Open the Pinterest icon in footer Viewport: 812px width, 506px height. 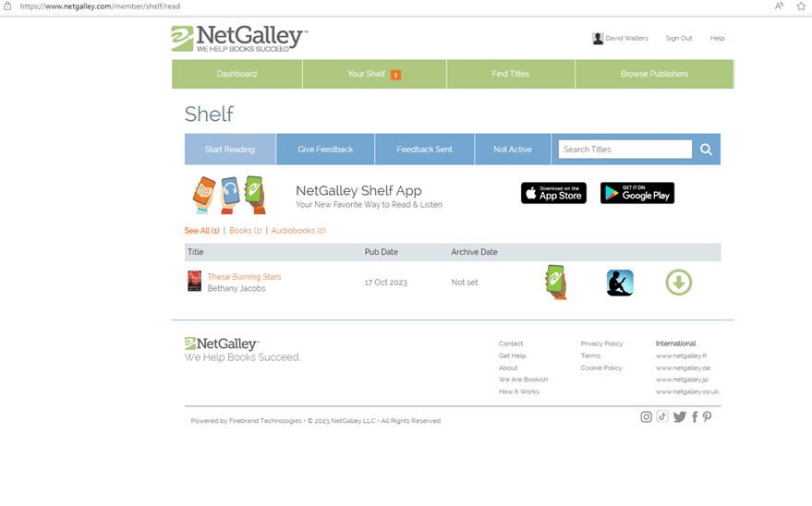tap(707, 416)
